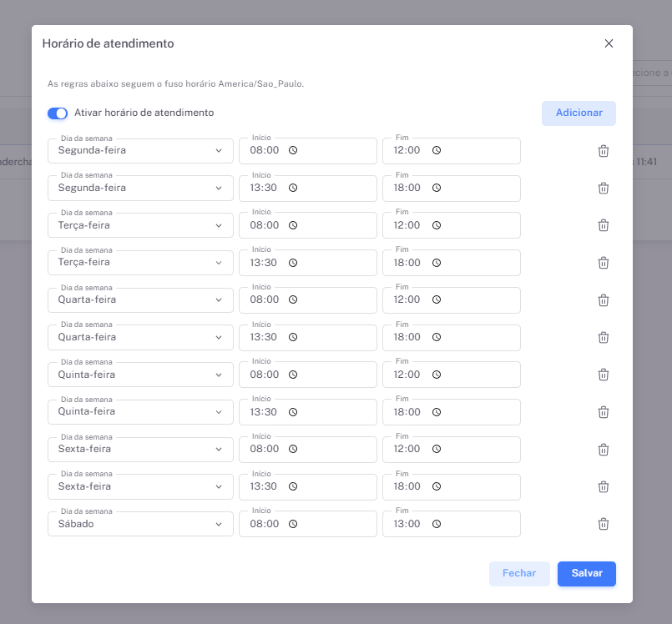Toggle the Ativar horário de atendimento switch
The image size is (672, 624).
point(58,113)
